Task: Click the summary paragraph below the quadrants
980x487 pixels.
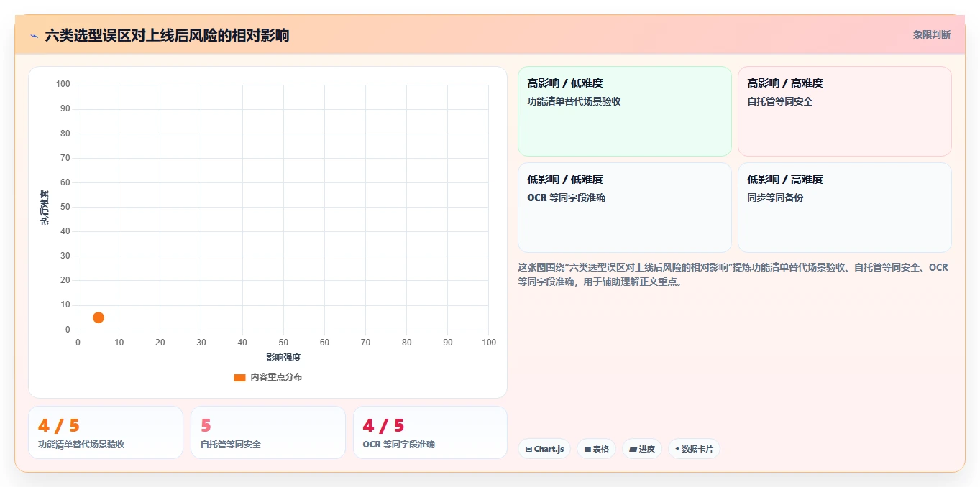Action: click(733, 274)
